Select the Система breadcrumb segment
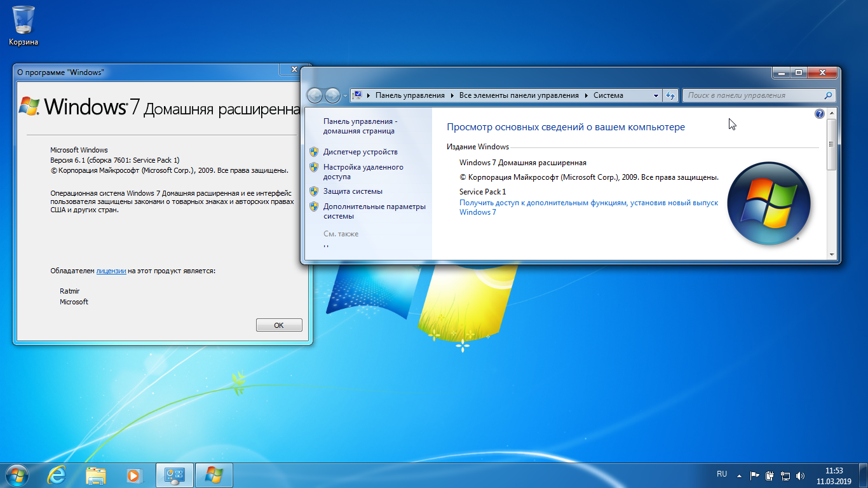868x488 pixels. click(x=608, y=95)
